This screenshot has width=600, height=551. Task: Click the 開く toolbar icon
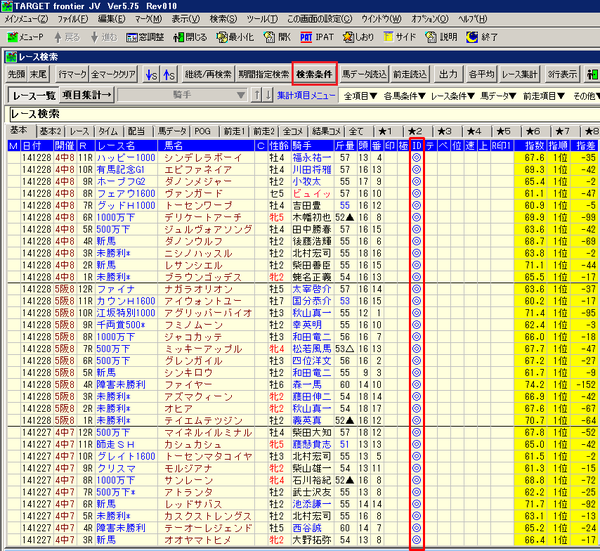pyautogui.click(x=277, y=37)
